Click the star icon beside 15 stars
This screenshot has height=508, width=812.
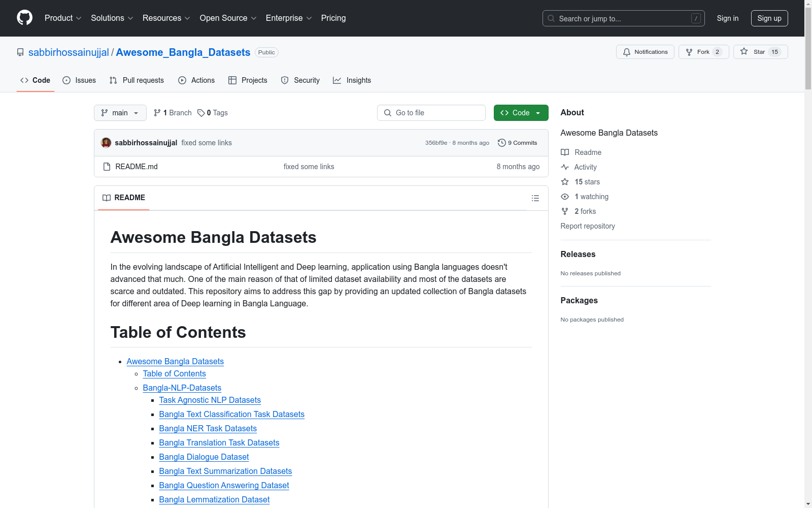click(x=565, y=182)
